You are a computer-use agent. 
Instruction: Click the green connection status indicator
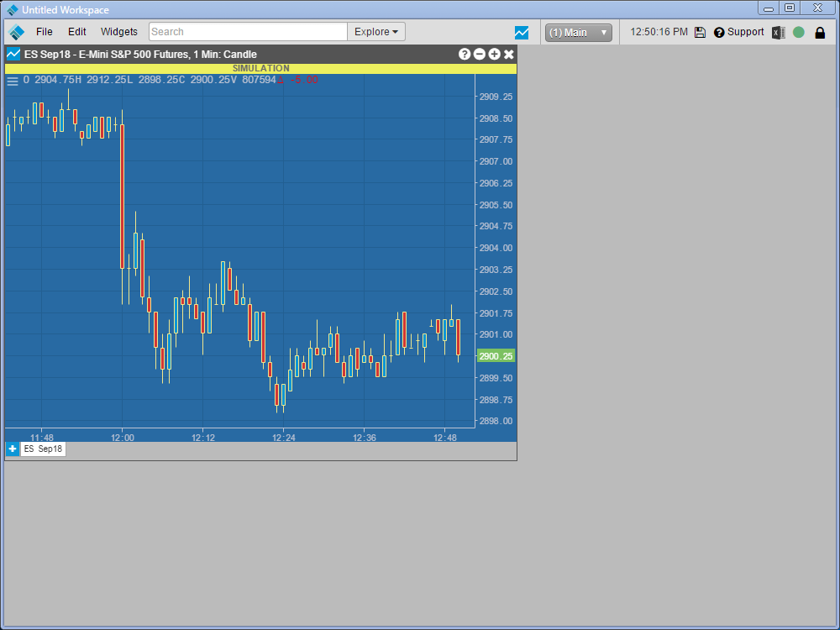coord(798,32)
